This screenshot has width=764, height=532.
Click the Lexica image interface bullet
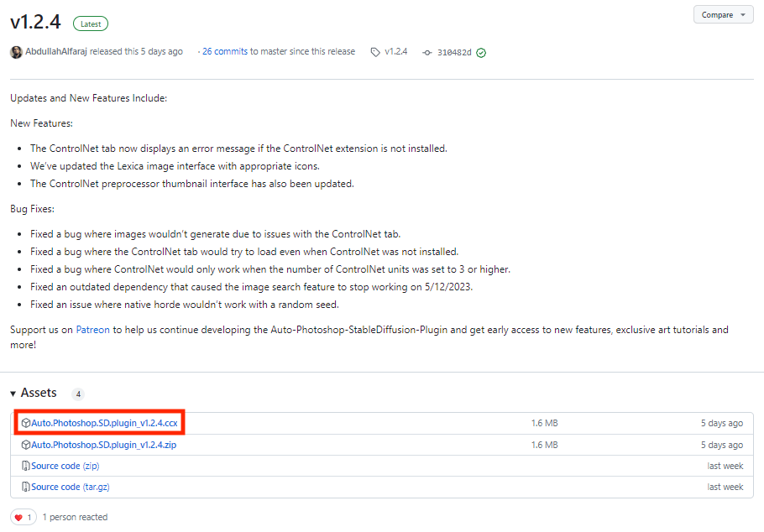[x=175, y=166]
